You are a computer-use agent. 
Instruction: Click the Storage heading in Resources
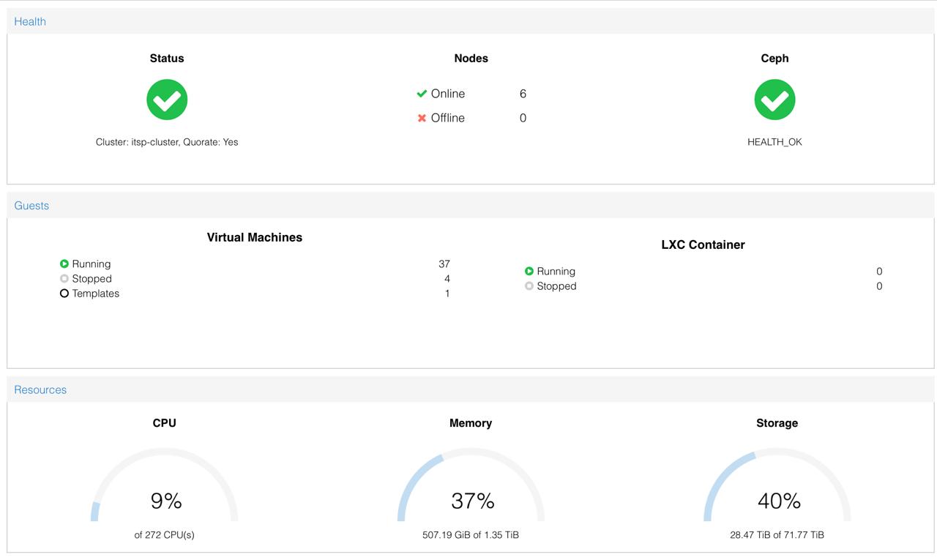tap(777, 423)
